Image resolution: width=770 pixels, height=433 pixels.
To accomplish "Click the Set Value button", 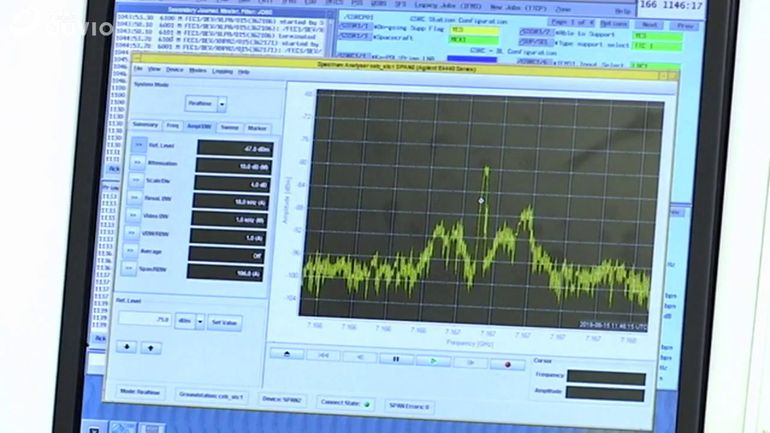I will coord(223,322).
